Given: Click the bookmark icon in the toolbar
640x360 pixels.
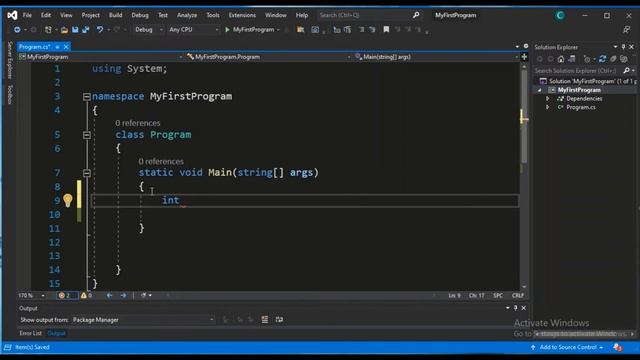Looking at the screenshot, I should coord(386,30).
